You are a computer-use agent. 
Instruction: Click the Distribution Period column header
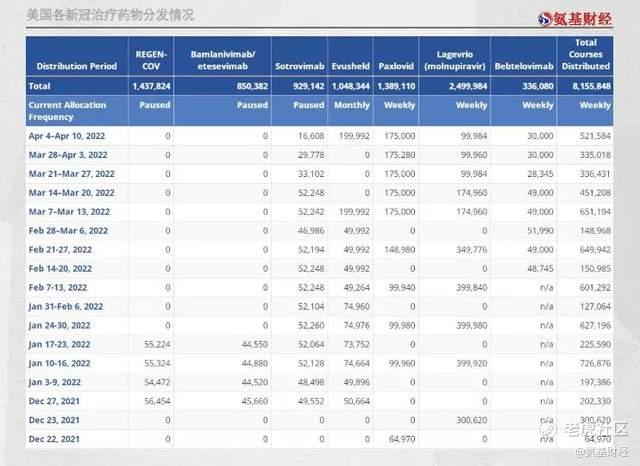[x=75, y=66]
